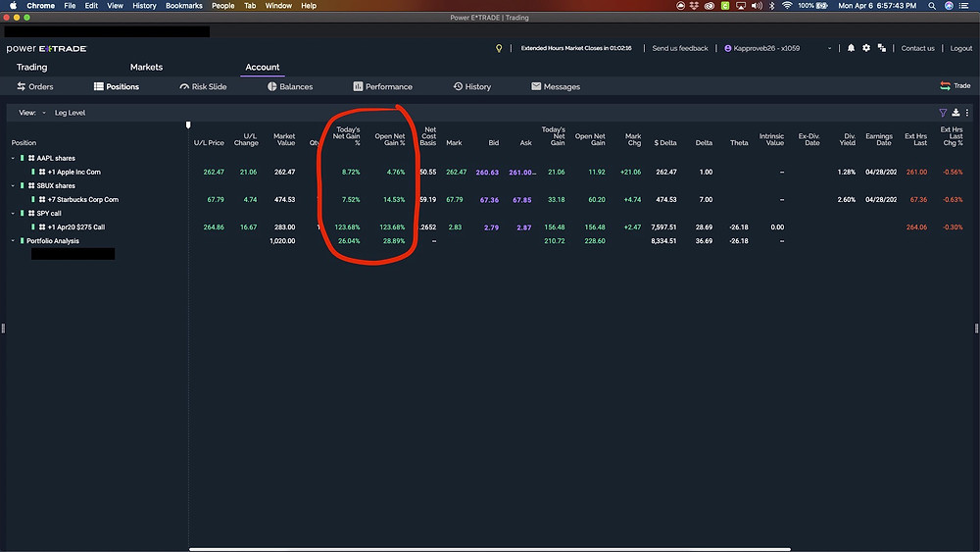Open Chrome People menu

[222, 6]
